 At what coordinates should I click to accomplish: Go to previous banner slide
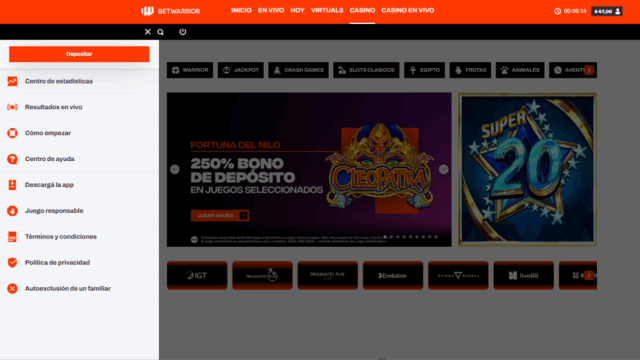point(175,169)
